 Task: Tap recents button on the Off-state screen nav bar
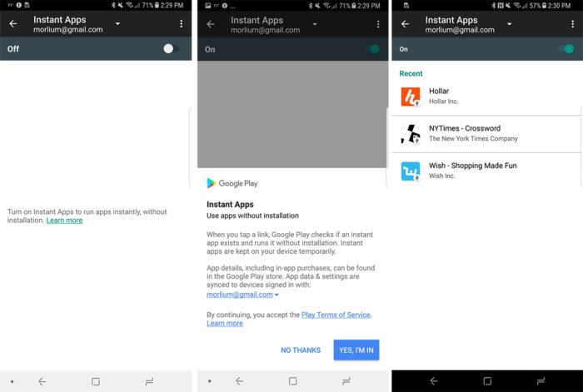tap(149, 381)
